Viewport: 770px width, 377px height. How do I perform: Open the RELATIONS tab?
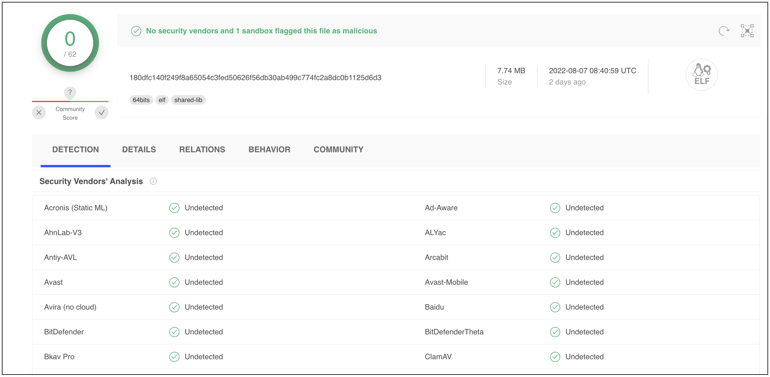(x=202, y=150)
